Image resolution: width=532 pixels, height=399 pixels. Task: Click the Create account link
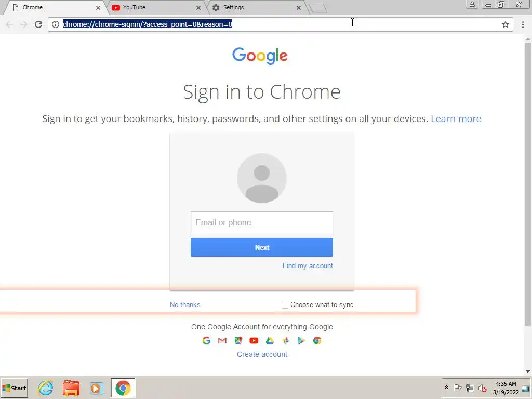tap(262, 354)
